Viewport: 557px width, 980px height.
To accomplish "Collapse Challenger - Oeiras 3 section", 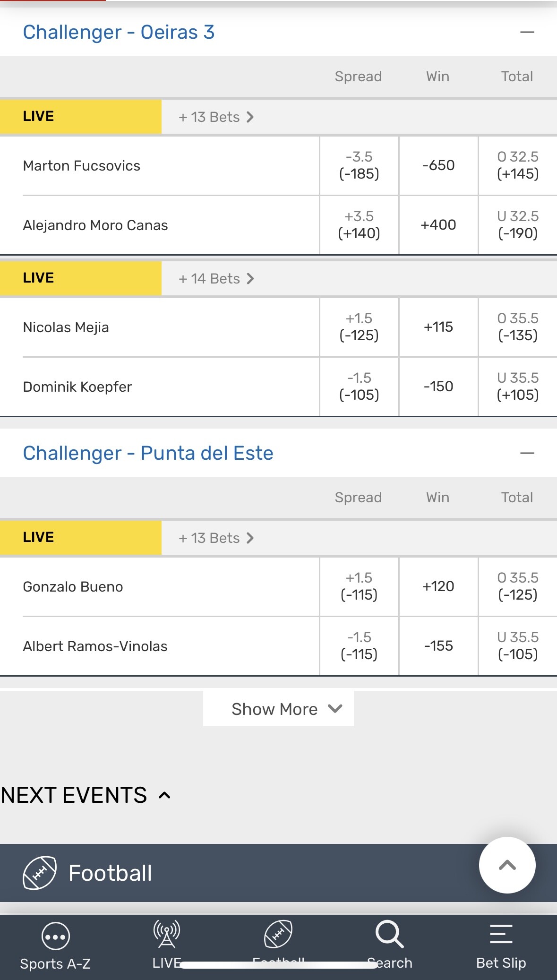I will [x=527, y=33].
